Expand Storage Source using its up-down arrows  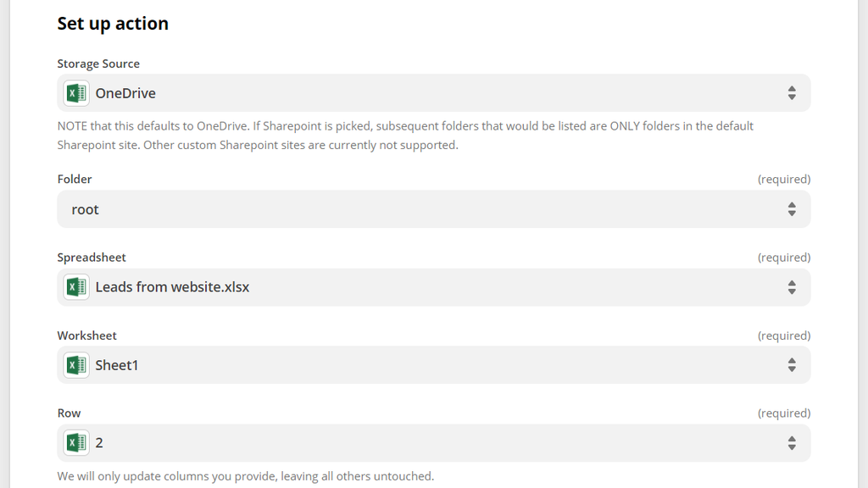coord(791,93)
